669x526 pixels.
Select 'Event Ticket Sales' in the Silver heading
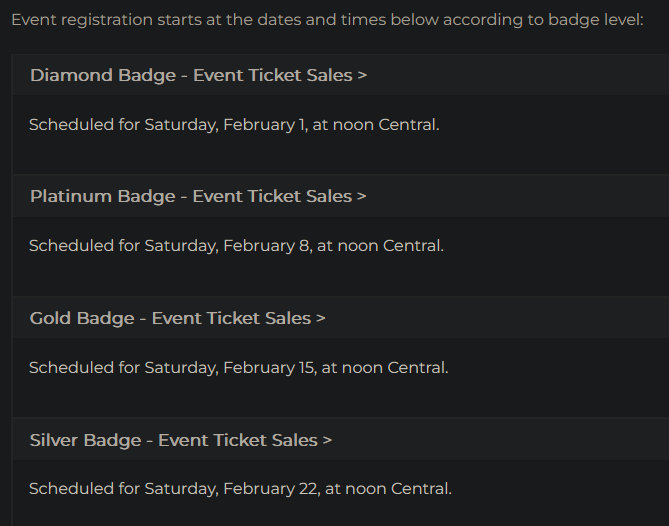[x=238, y=441]
